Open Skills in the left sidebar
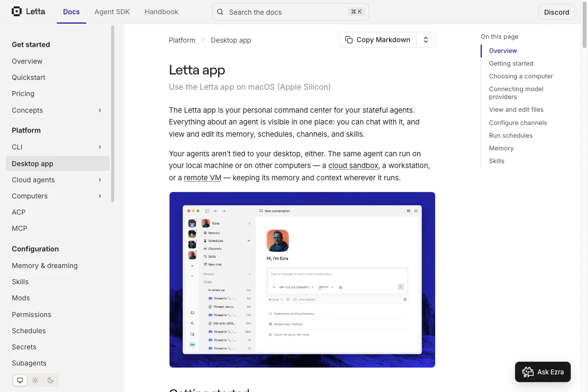The height and width of the screenshot is (392, 588). click(x=20, y=282)
